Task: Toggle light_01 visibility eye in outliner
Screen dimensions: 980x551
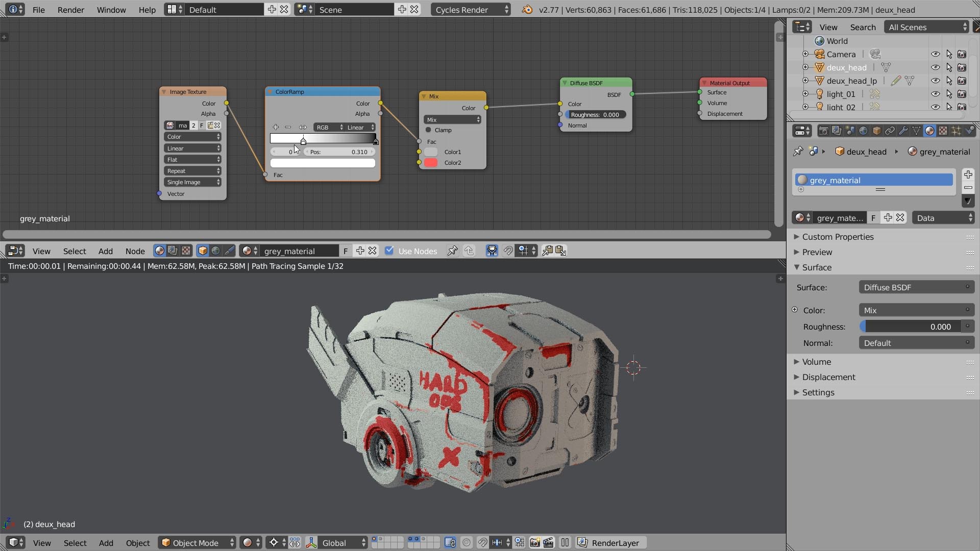Action: (x=935, y=94)
